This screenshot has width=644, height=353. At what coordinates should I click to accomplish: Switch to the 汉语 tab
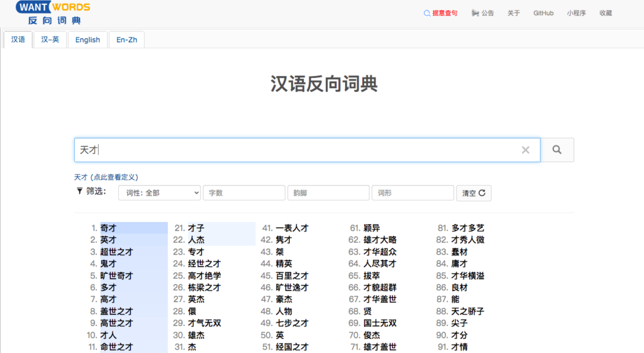[18, 40]
